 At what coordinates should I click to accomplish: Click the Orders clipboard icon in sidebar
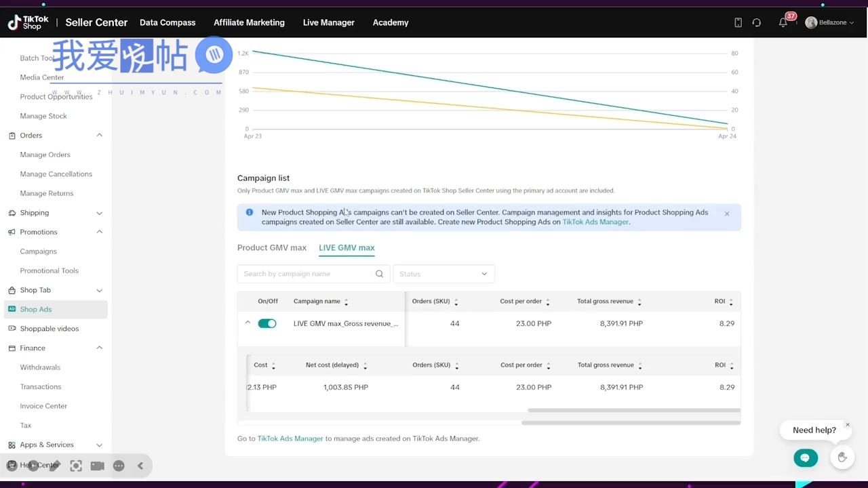(x=12, y=136)
